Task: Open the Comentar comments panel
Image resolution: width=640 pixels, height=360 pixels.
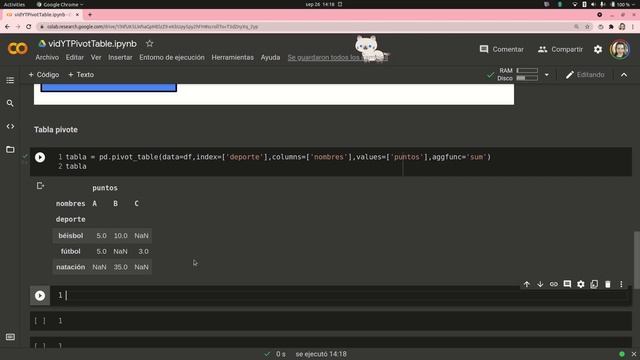Action: point(501,49)
